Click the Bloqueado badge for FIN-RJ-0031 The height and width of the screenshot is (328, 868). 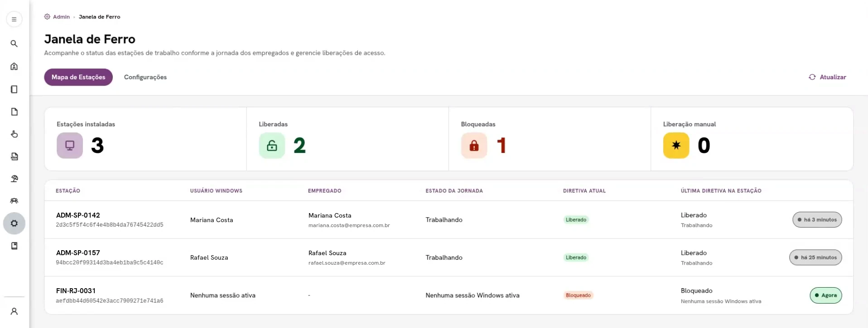click(x=578, y=295)
